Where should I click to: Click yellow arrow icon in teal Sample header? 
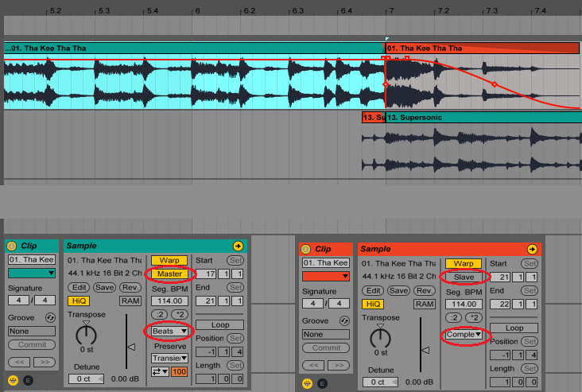pos(238,246)
